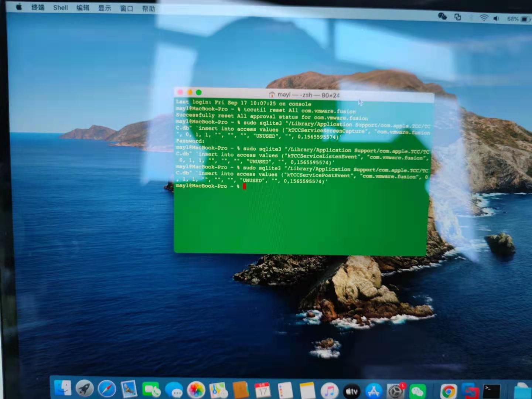Open the 窗口 (Window) menu
The width and height of the screenshot is (532, 399).
pos(127,9)
